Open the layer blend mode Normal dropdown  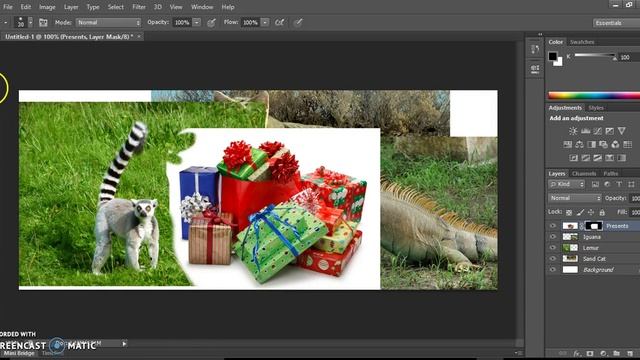coord(575,198)
